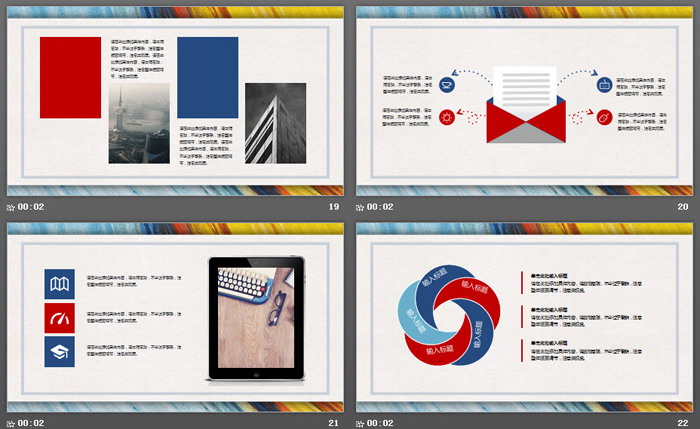The image size is (700, 429).
Task: Click the blue rectangle on slide 19
Action: pyautogui.click(x=208, y=78)
